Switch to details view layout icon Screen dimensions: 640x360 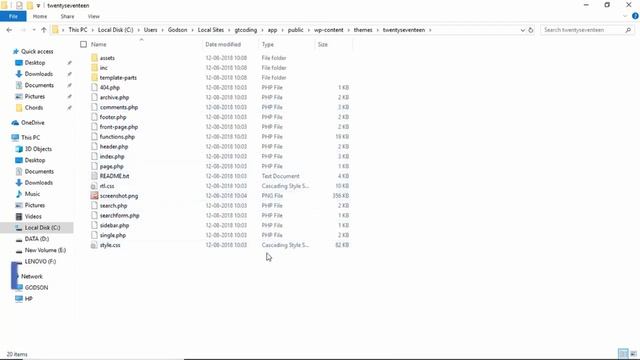pos(623,353)
